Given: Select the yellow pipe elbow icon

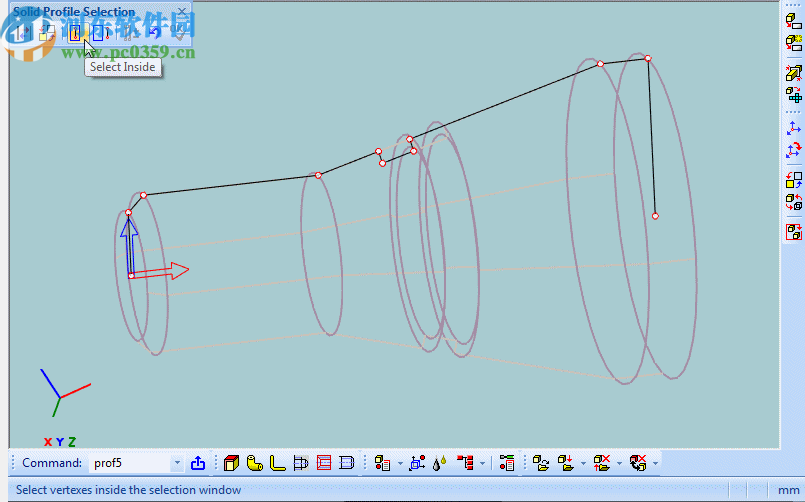Looking at the screenshot, I should [255, 463].
